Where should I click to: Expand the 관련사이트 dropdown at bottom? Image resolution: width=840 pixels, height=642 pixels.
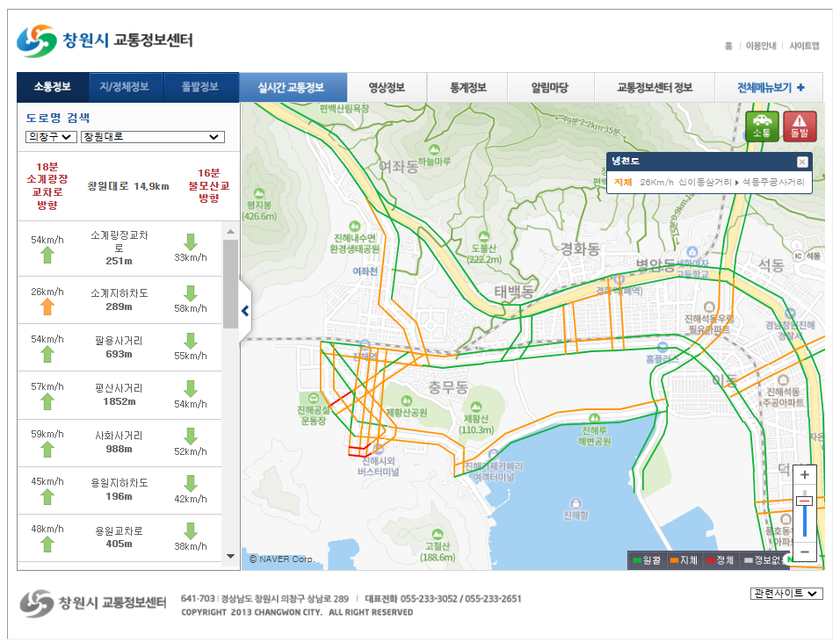click(x=788, y=594)
